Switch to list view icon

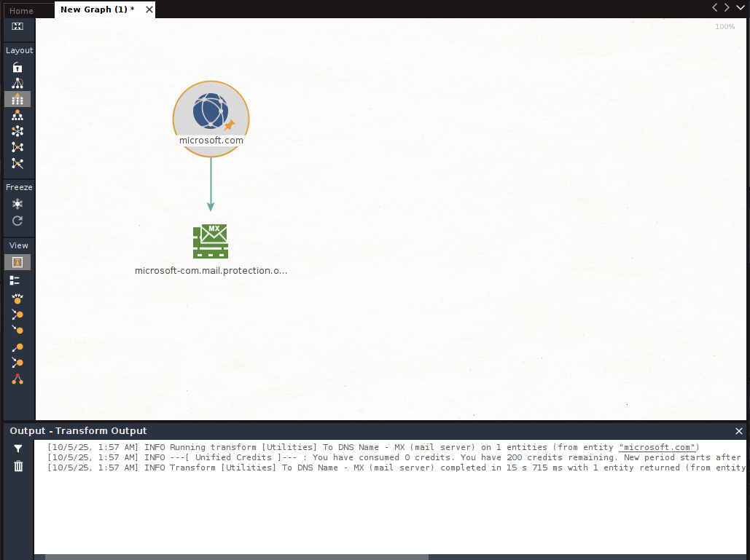click(15, 280)
